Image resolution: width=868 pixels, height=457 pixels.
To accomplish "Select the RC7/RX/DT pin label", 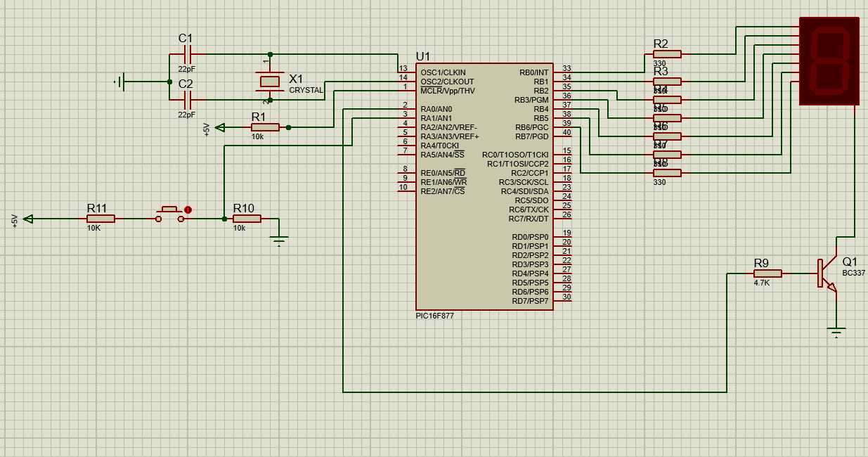I will [529, 219].
